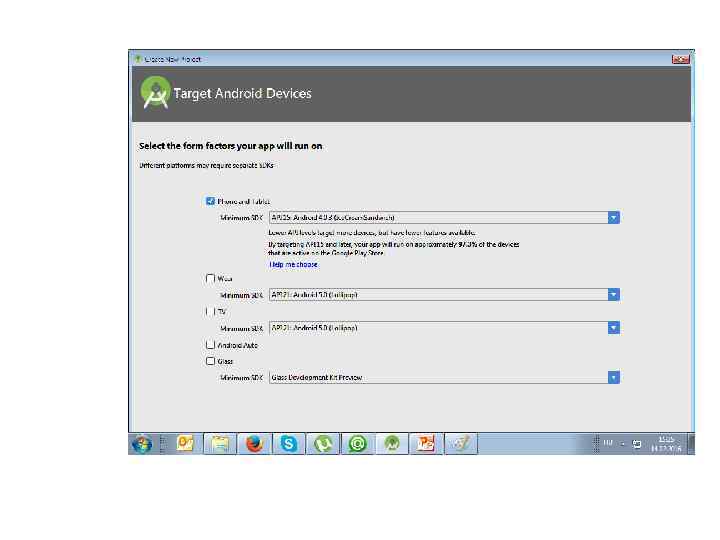Click the Android Studio logo in header

tap(155, 92)
